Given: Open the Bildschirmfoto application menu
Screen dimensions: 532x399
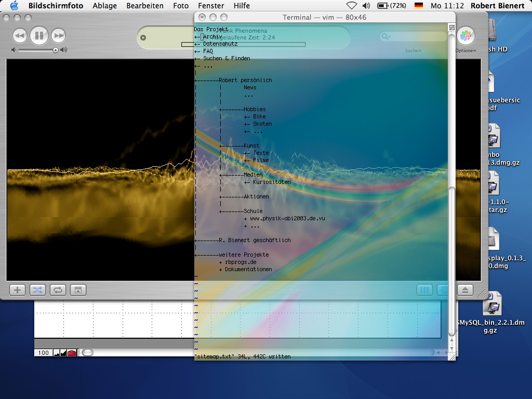Looking at the screenshot, I should (x=56, y=5).
